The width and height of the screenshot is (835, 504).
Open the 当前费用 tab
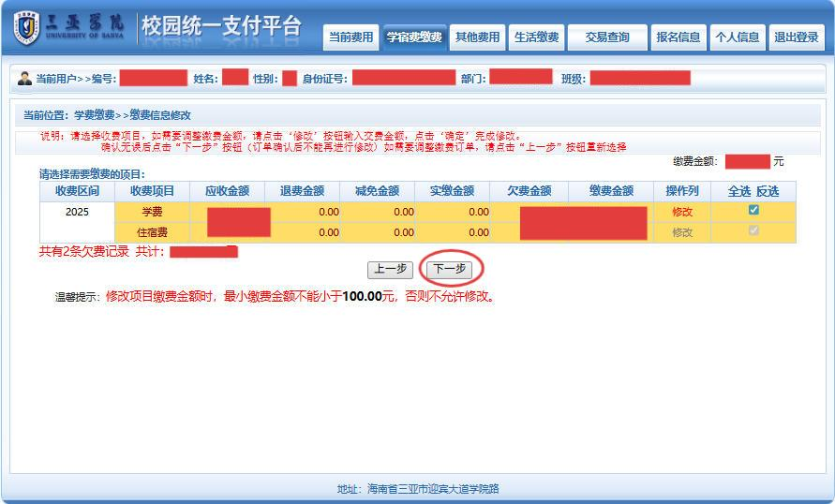tap(350, 37)
